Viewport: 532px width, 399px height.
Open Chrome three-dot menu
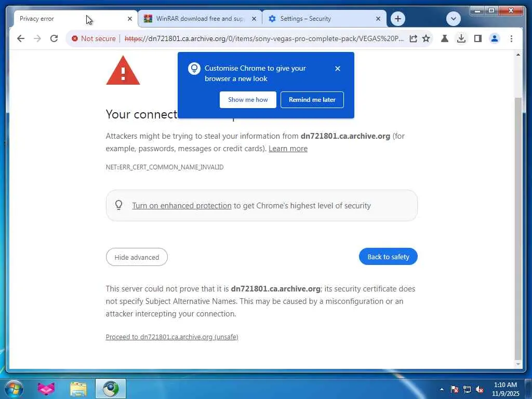point(511,38)
